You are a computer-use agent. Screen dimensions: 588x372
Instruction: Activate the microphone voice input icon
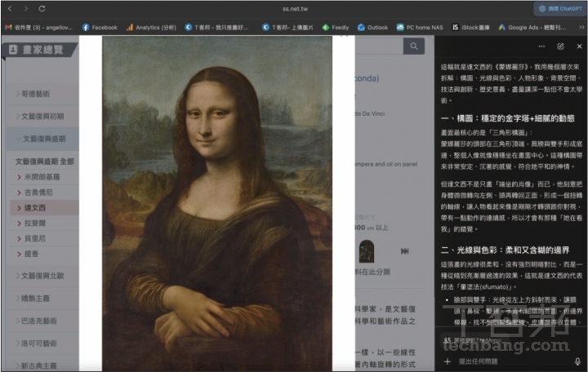[x=577, y=361]
